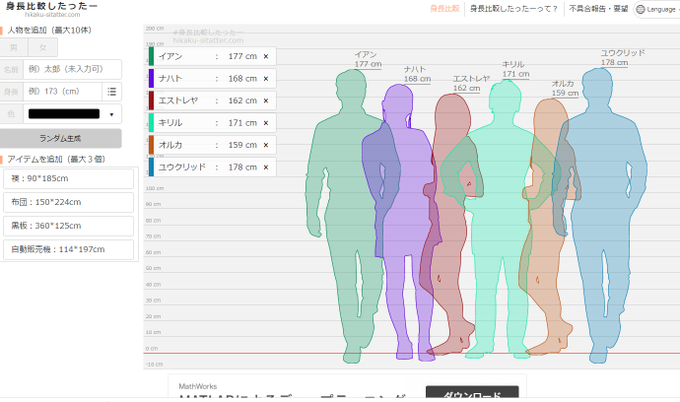Image resolution: width=680 pixels, height=402 pixels.
Task: Open 身長比較したったーって？ nav item
Action: 513,9
